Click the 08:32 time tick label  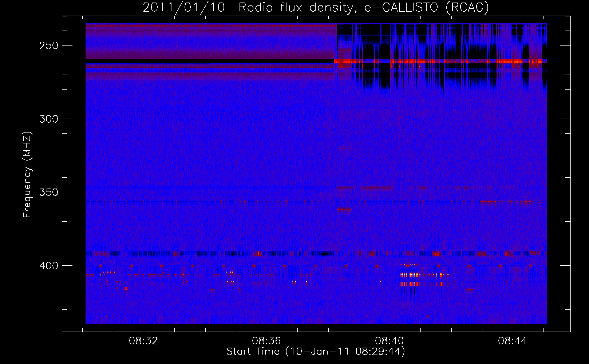point(143,341)
